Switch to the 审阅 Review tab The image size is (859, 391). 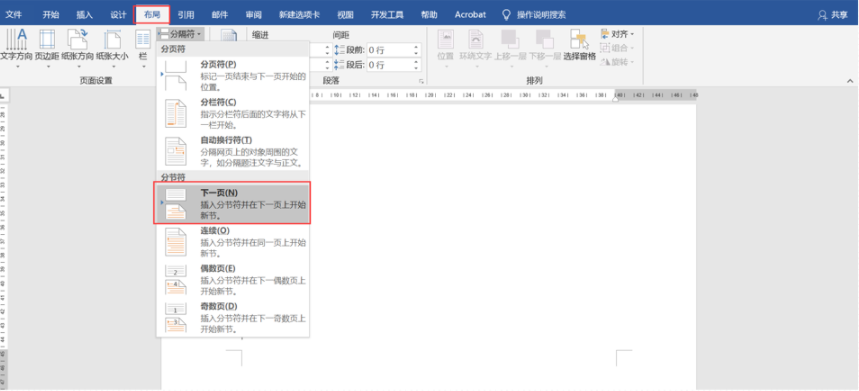(x=254, y=15)
